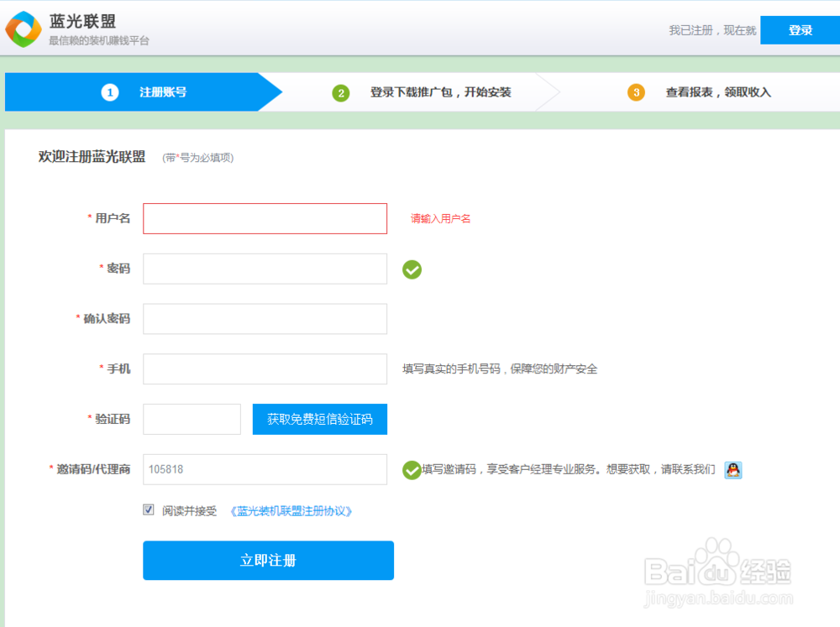
Task: Click the 请输入用户名 error message
Action: point(440,218)
